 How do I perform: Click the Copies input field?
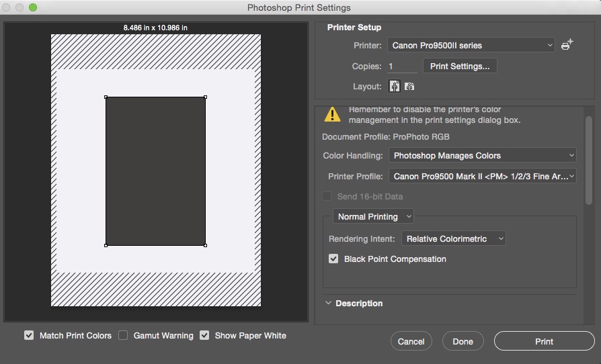pyautogui.click(x=401, y=66)
